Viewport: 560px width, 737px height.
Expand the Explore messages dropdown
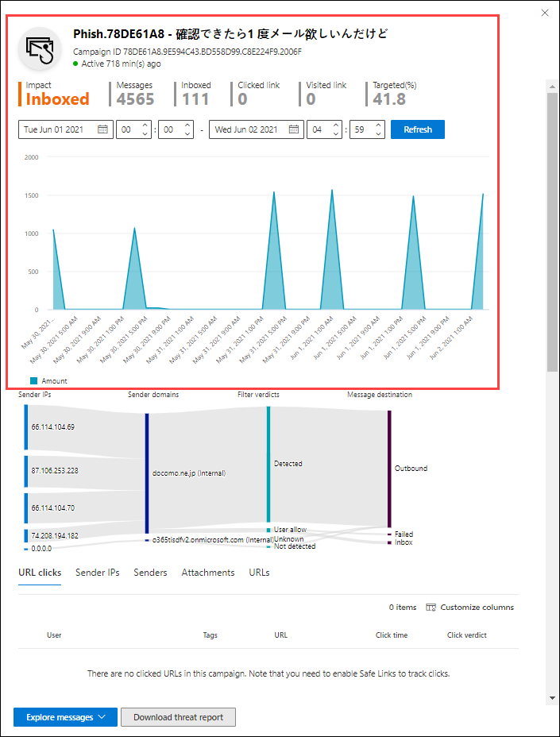(x=65, y=717)
